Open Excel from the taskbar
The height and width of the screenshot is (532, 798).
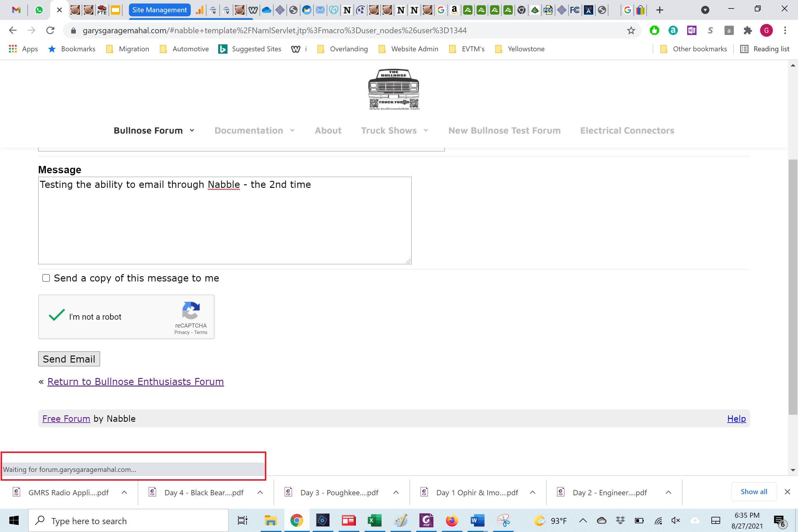click(x=374, y=520)
